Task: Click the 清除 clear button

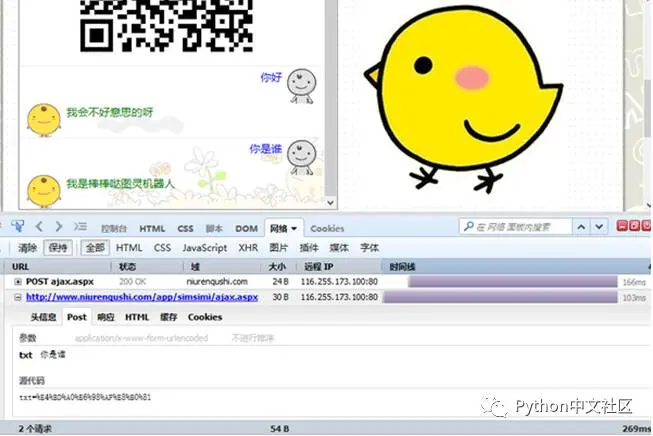Action: tap(27, 248)
